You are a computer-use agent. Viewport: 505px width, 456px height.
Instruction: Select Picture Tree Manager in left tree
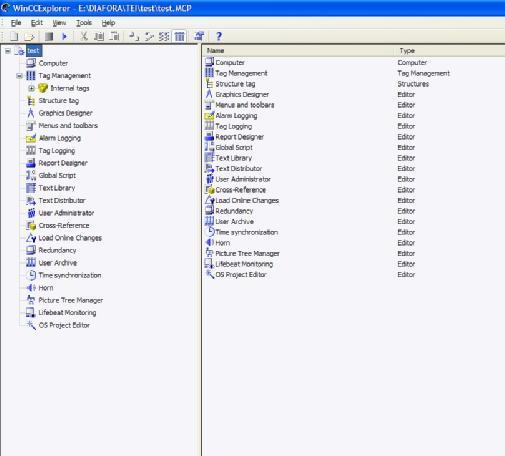[x=71, y=300]
